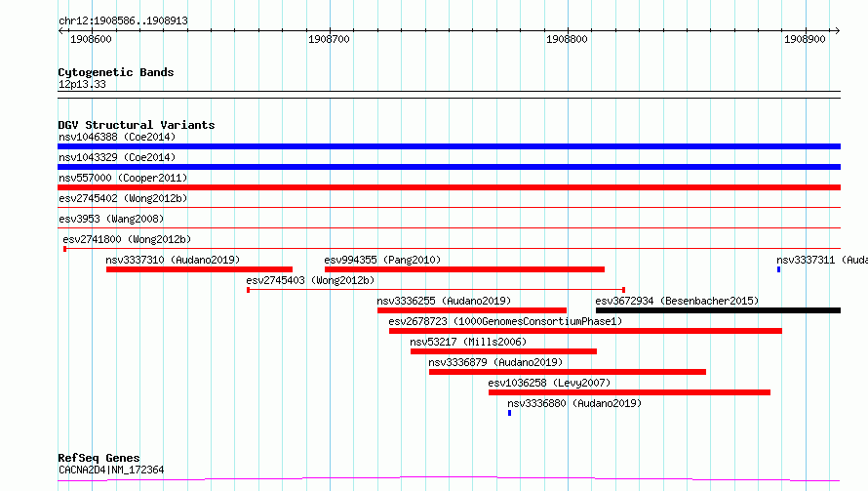
Task: Click the small blue nsv3336880 marker
Action: 510,413
